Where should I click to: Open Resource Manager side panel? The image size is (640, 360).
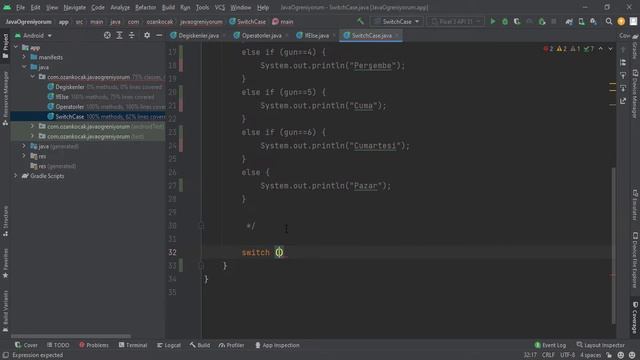click(x=5, y=98)
